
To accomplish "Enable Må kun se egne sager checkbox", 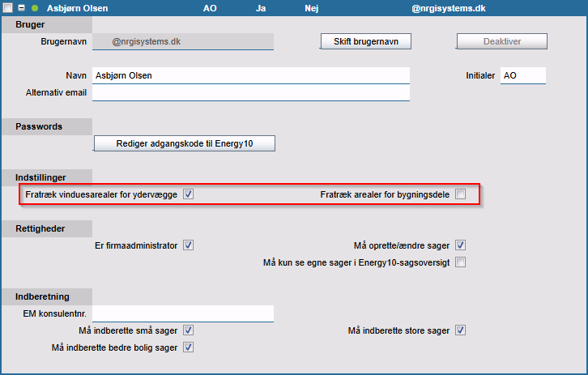I will pos(460,262).
